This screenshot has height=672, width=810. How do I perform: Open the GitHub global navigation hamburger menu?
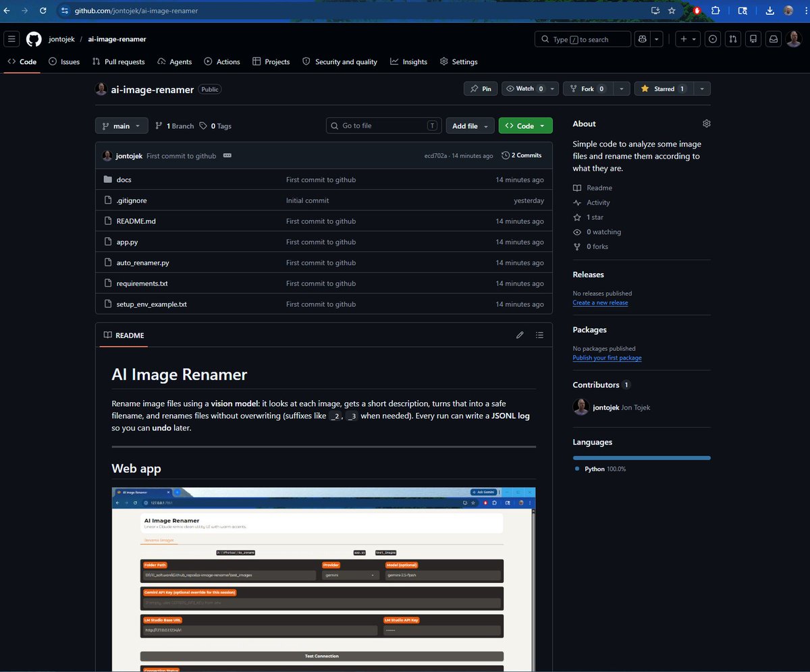point(11,39)
